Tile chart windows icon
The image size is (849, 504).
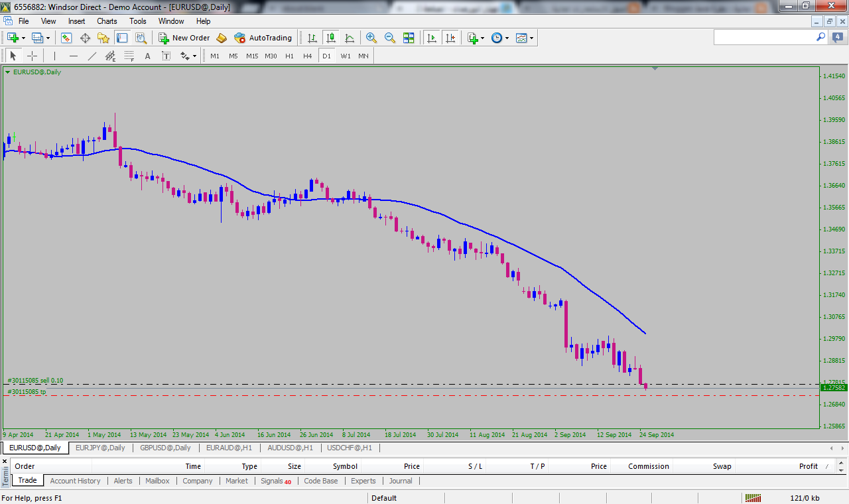(x=409, y=38)
